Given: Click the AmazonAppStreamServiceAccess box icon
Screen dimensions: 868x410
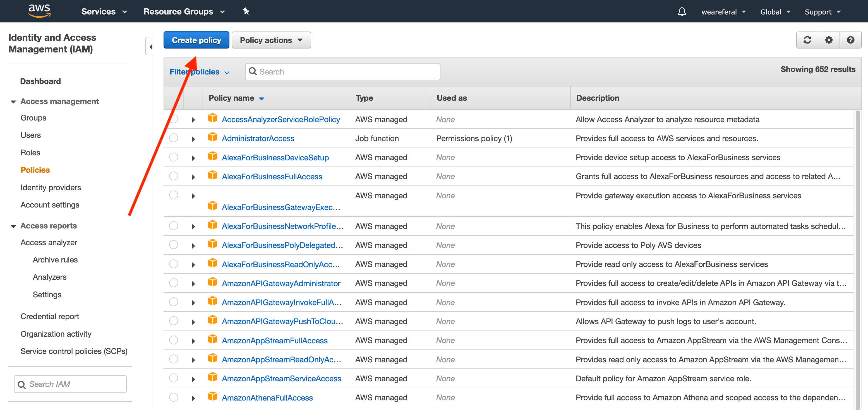Looking at the screenshot, I should click(x=213, y=377).
